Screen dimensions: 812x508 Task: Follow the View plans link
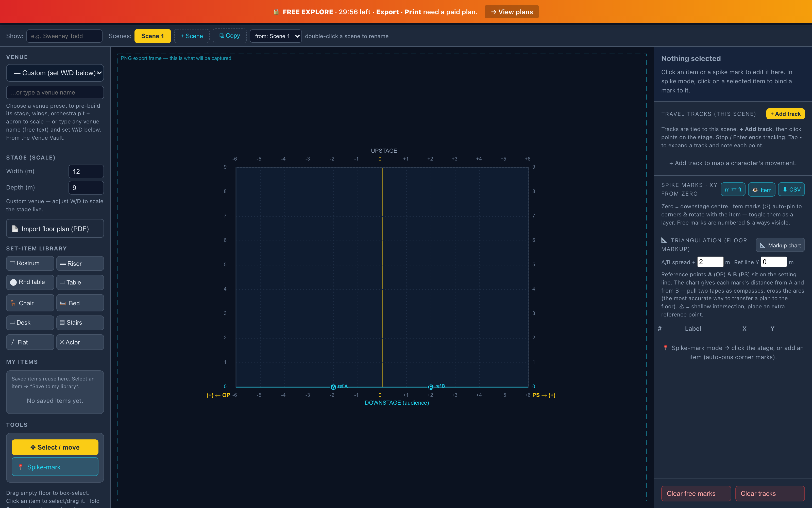(x=511, y=12)
